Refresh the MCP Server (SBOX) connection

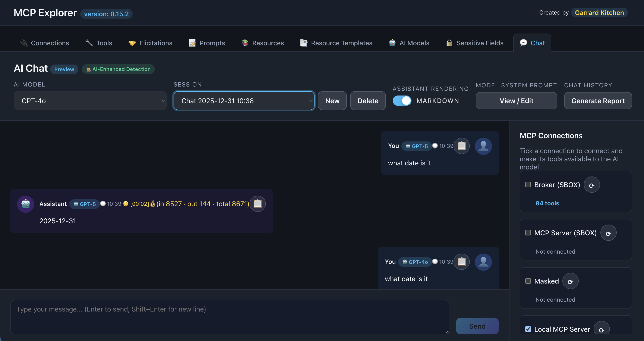click(x=608, y=233)
